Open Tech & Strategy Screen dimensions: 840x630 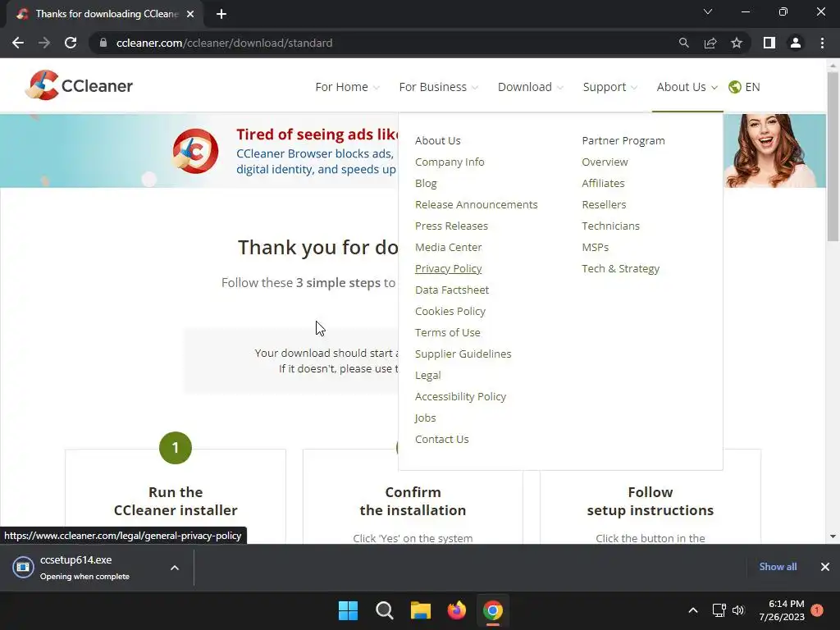(620, 268)
